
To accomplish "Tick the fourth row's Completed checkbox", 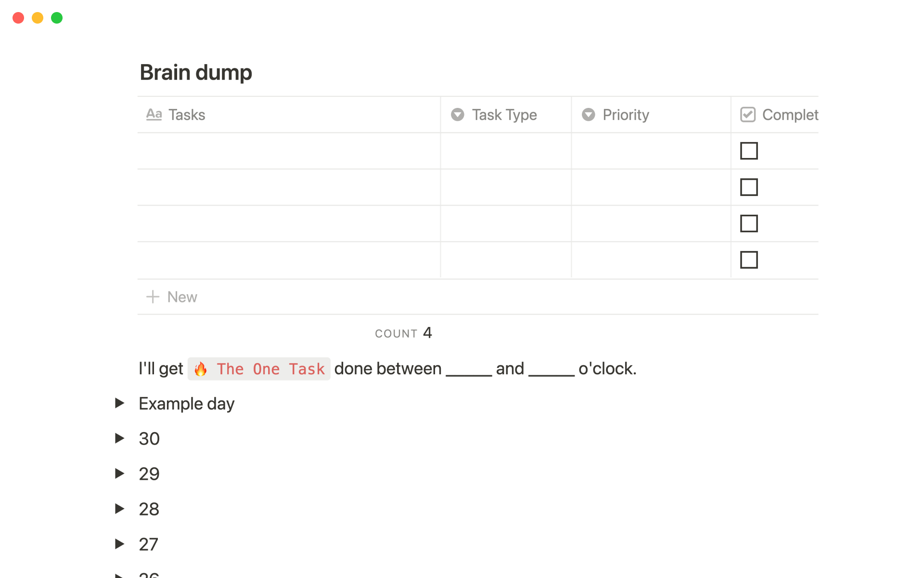I will [x=749, y=260].
